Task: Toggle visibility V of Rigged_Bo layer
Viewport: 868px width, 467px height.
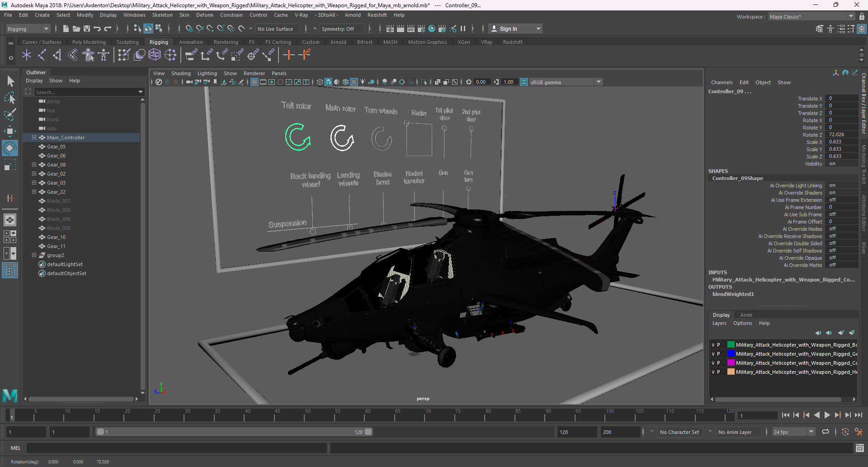Action: tap(713, 345)
